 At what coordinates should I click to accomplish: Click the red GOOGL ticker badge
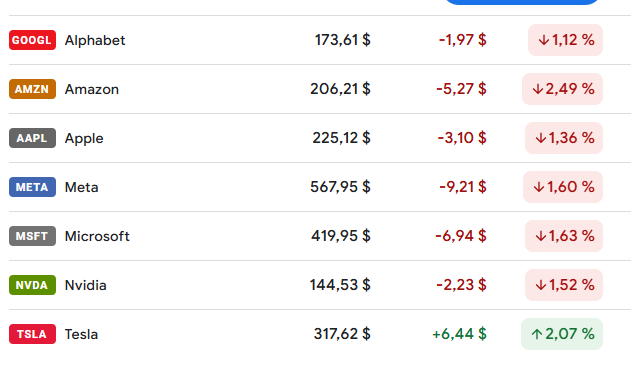click(x=32, y=40)
